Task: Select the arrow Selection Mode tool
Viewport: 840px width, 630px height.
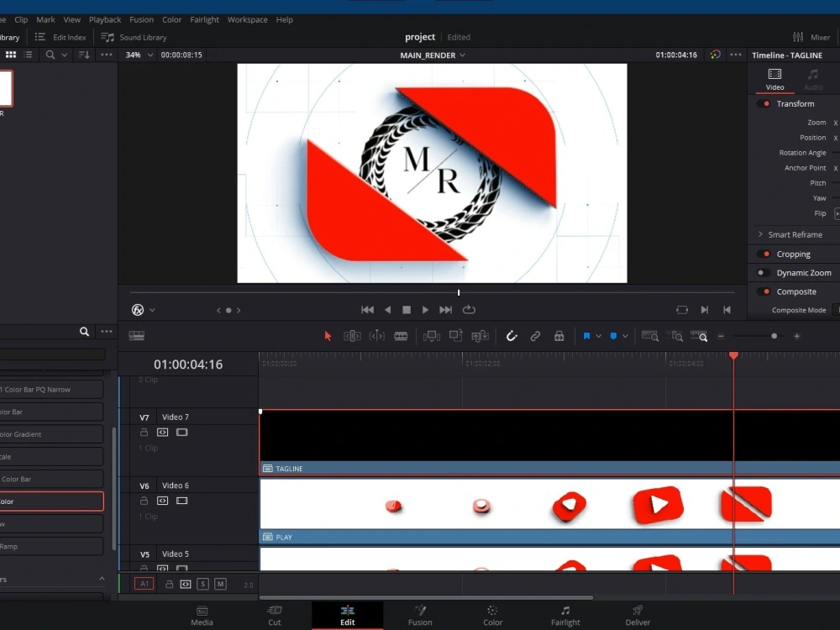Action: 328,336
